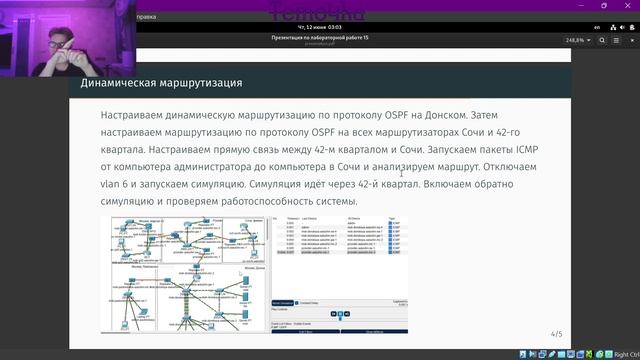Click the USB device icon in VM status bar

click(x=552, y=355)
